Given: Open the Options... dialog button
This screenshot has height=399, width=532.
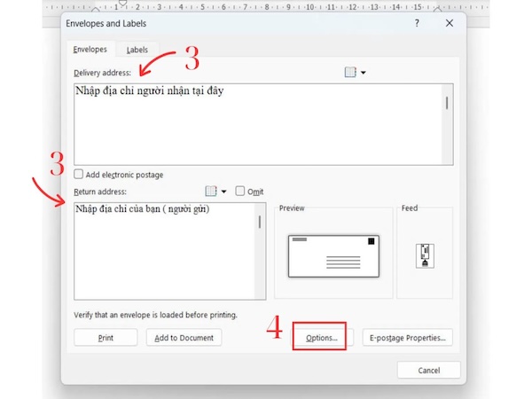Looking at the screenshot, I should tap(321, 338).
